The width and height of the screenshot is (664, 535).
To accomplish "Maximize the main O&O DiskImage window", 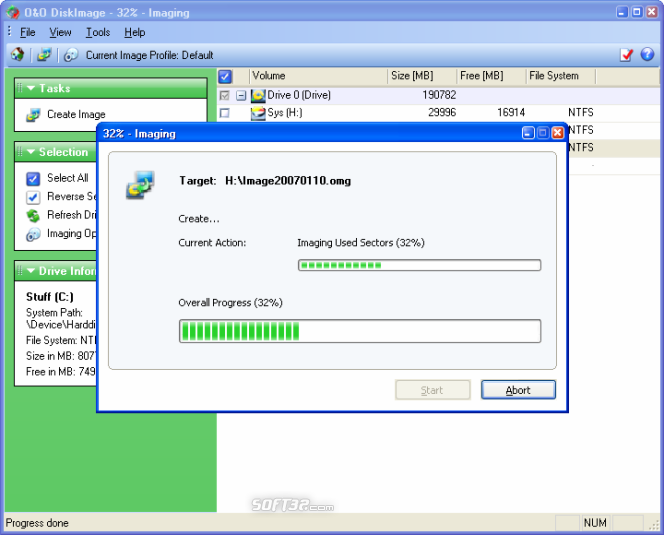I will 636,12.
